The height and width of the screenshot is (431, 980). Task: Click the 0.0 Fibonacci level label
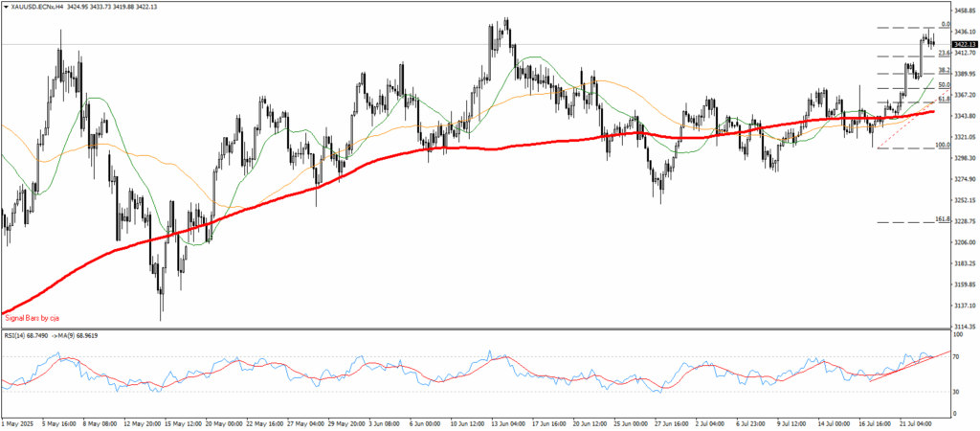[x=945, y=24]
